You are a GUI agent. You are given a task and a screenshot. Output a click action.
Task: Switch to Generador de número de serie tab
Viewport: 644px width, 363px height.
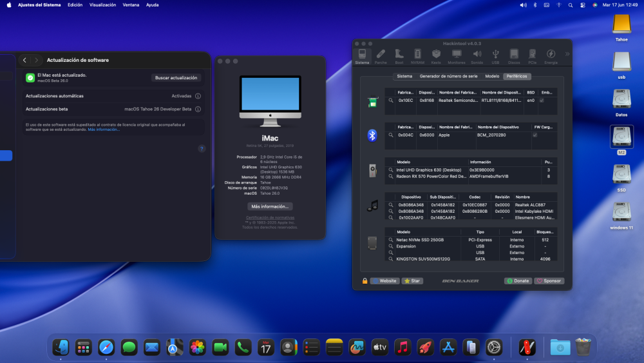pyautogui.click(x=448, y=76)
